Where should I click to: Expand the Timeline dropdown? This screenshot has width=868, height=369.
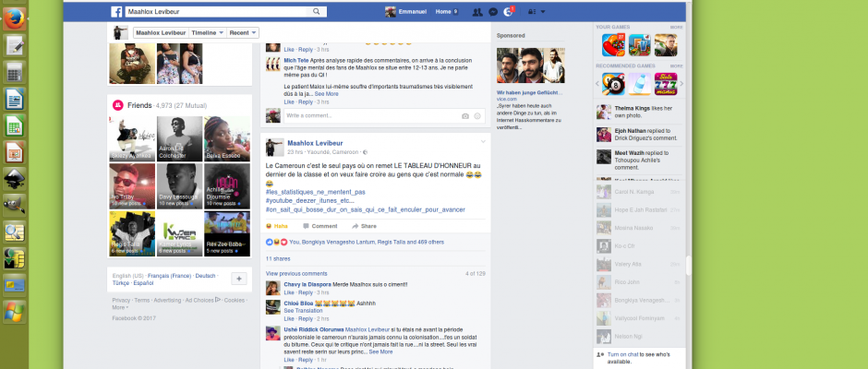(207, 32)
